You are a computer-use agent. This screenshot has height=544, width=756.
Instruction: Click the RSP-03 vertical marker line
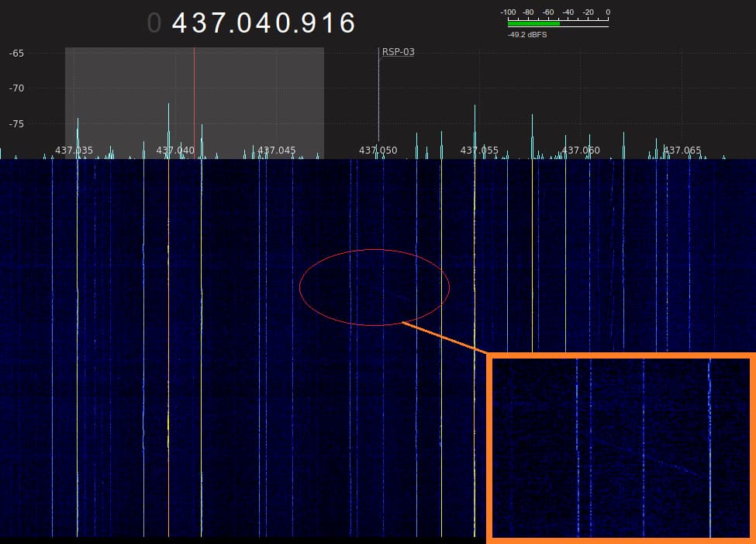point(378,101)
